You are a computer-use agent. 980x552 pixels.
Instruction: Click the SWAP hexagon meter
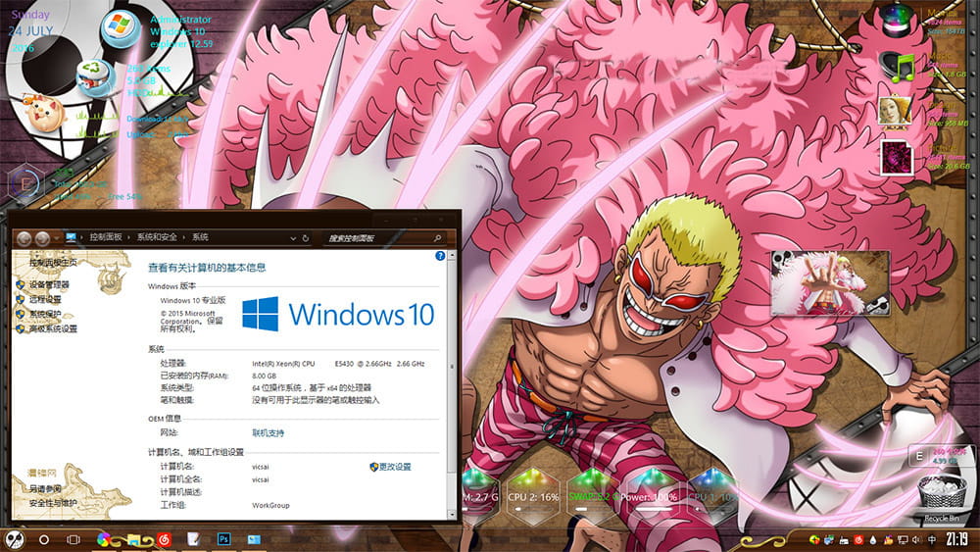click(592, 496)
